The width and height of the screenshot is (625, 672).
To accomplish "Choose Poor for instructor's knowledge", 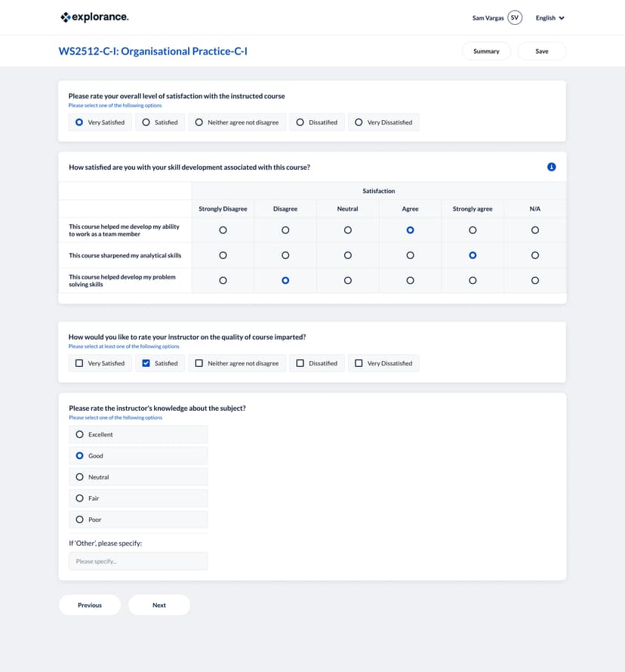I will click(80, 519).
